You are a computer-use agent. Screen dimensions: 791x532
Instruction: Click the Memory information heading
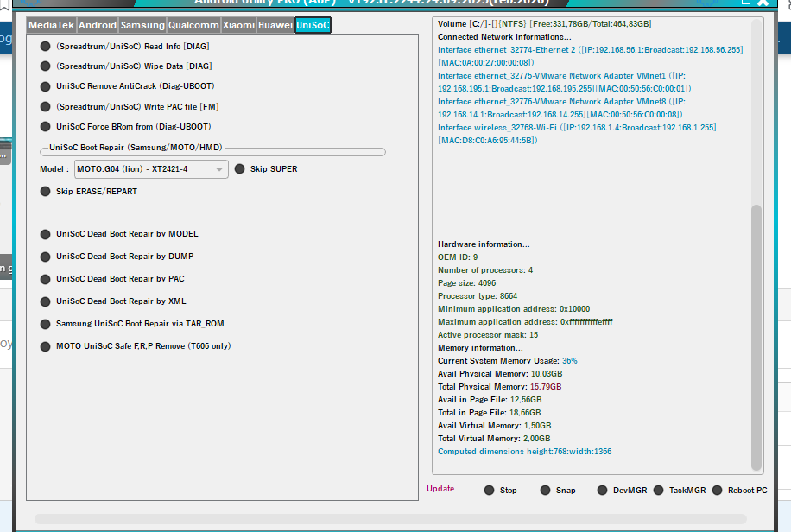pos(480,348)
